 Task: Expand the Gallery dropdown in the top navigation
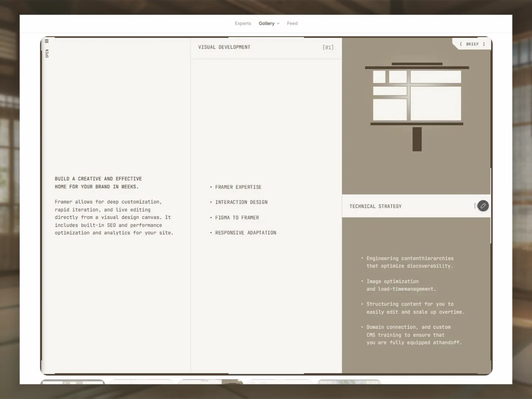pos(269,23)
